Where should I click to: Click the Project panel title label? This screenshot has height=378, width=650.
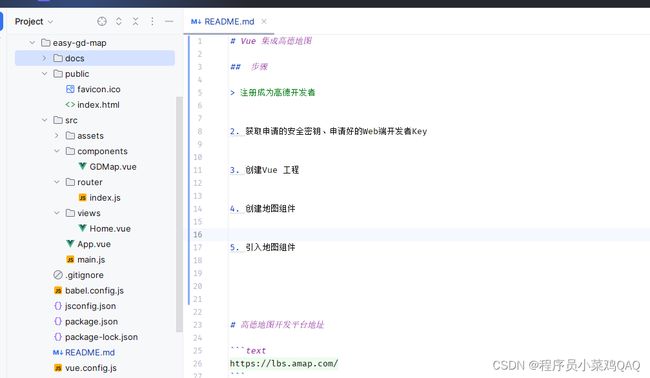coord(29,22)
